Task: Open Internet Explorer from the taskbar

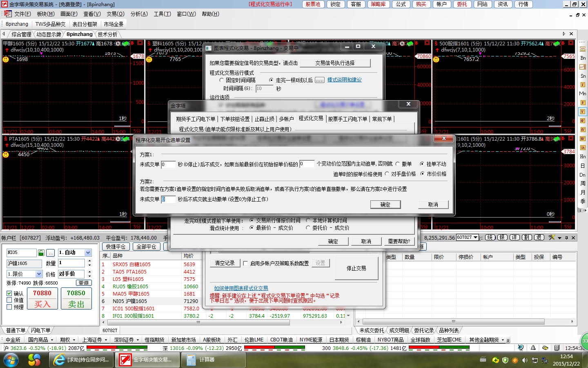Action: tap(60, 360)
